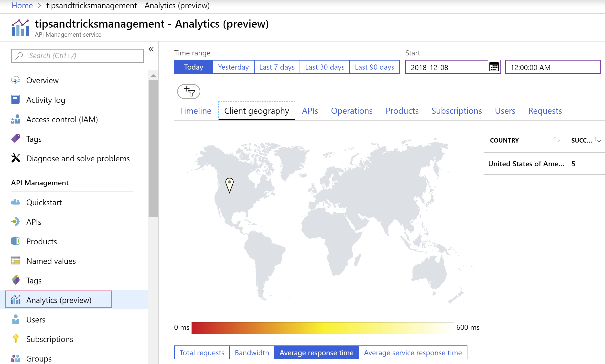The height and width of the screenshot is (364, 605).
Task: Click the Add filter funnel button
Action: pyautogui.click(x=189, y=92)
